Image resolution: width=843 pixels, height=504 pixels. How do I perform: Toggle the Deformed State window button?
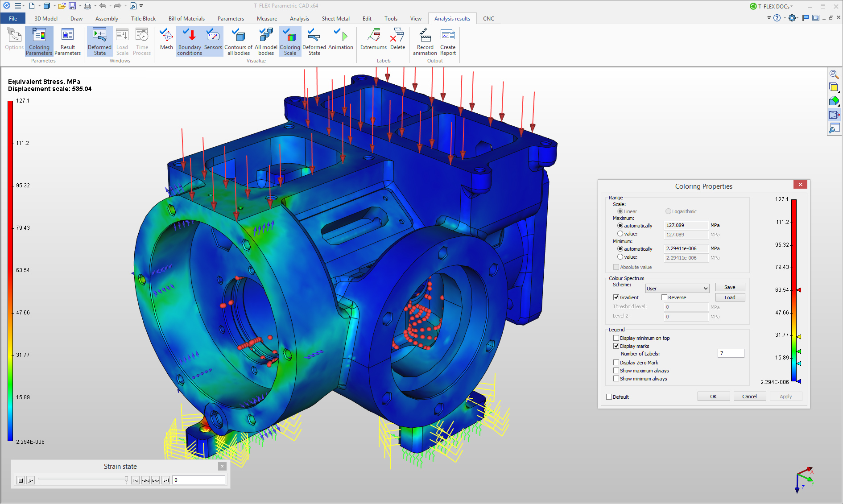pyautogui.click(x=99, y=41)
